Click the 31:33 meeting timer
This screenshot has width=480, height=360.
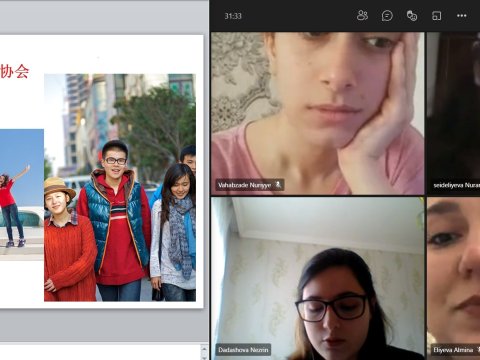click(233, 16)
